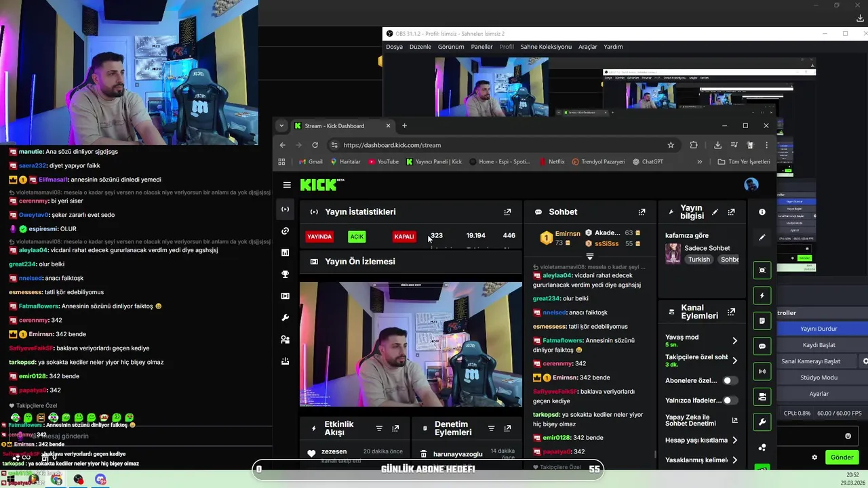868x488 pixels.
Task: Open the Chrome extensions puzzle icon
Action: point(694,145)
